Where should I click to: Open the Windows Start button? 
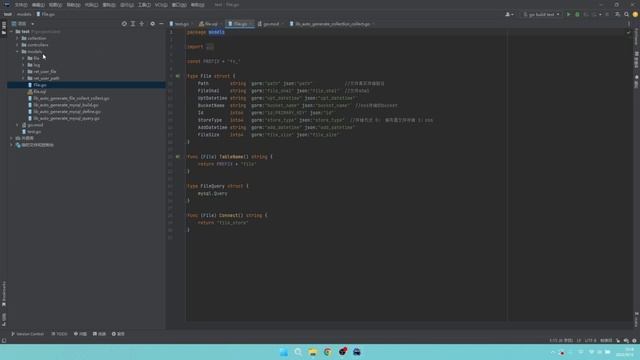point(283,352)
